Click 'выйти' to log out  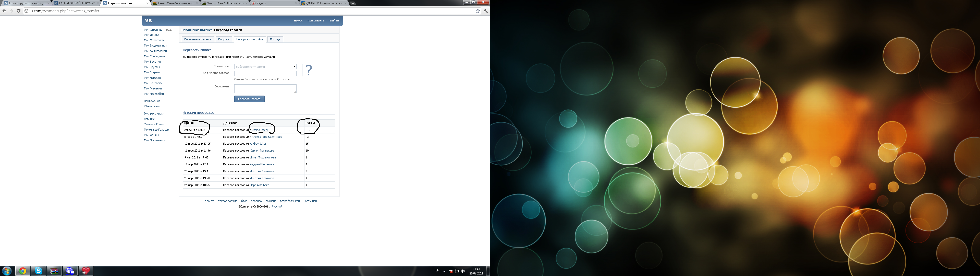click(334, 21)
